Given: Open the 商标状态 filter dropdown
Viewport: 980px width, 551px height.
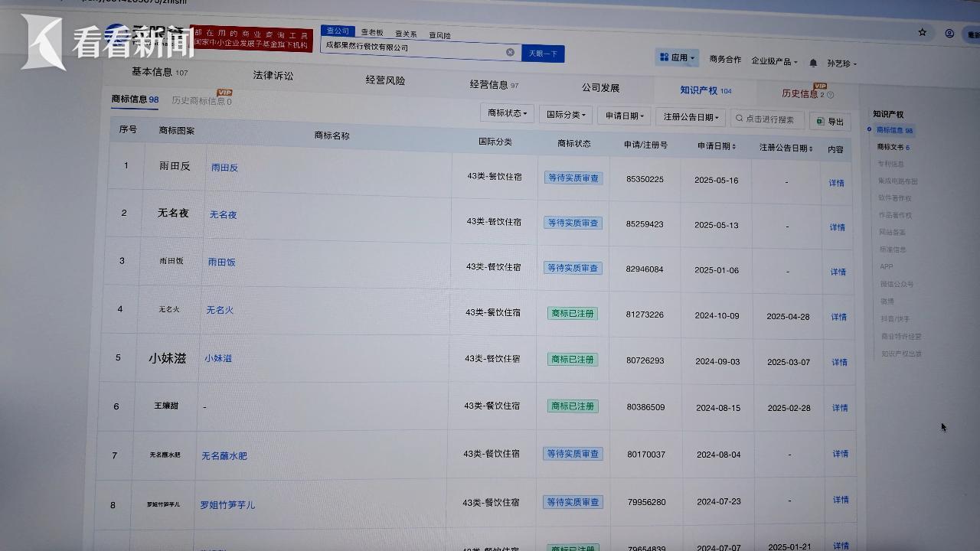Looking at the screenshot, I should [x=508, y=113].
